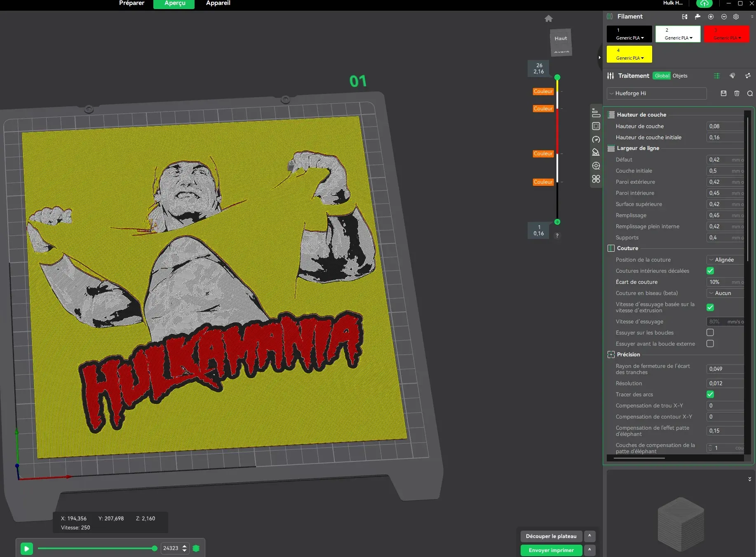Open the Support settings sidebar icon

click(x=596, y=152)
